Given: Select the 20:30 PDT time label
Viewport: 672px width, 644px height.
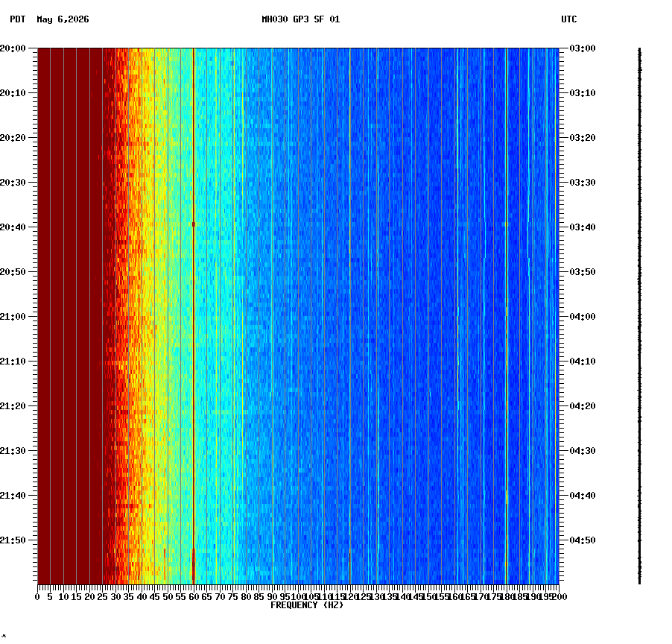Looking at the screenshot, I should (x=13, y=183).
